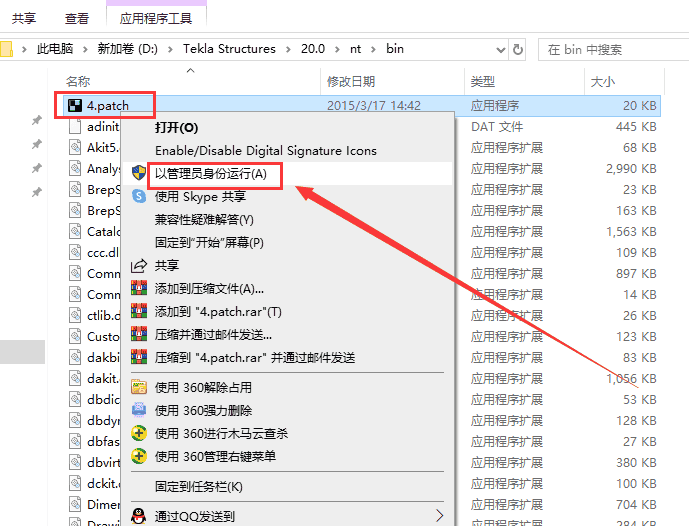Expand breadcrumb chevron after nt
The image size is (689, 526).
coord(374,49)
